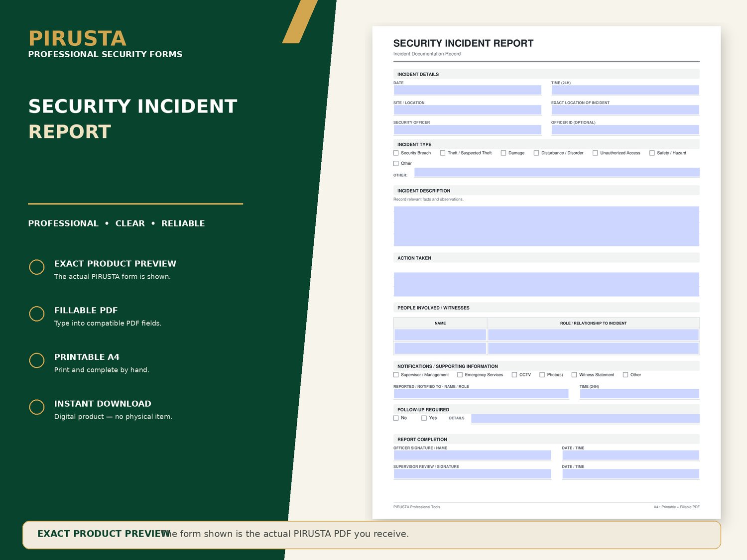Enable the Unauthorized Access checkbox
The height and width of the screenshot is (560, 747).
coord(595,153)
